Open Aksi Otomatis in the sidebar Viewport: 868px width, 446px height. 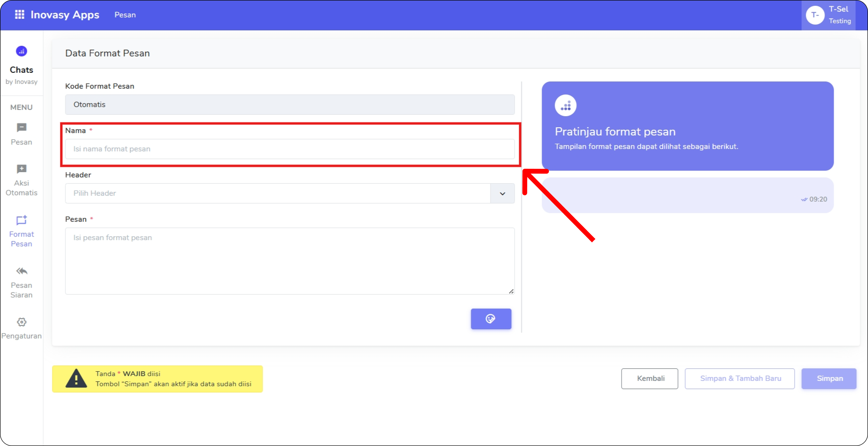pyautogui.click(x=21, y=169)
